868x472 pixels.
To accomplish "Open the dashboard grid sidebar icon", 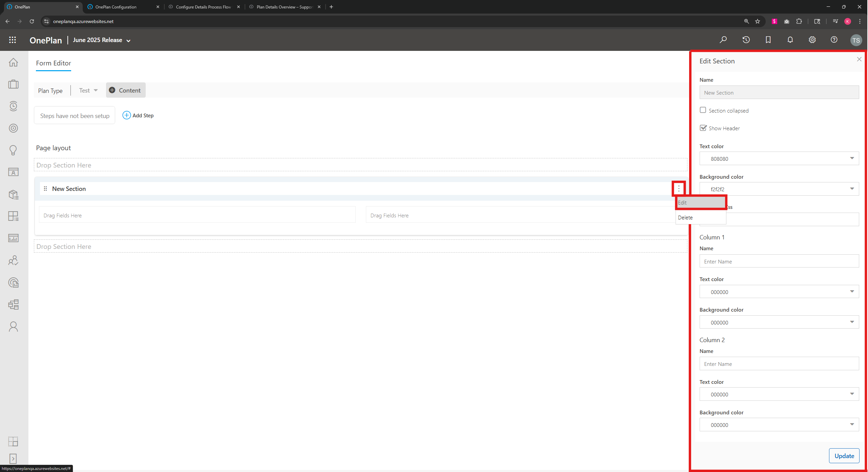I will click(x=13, y=216).
